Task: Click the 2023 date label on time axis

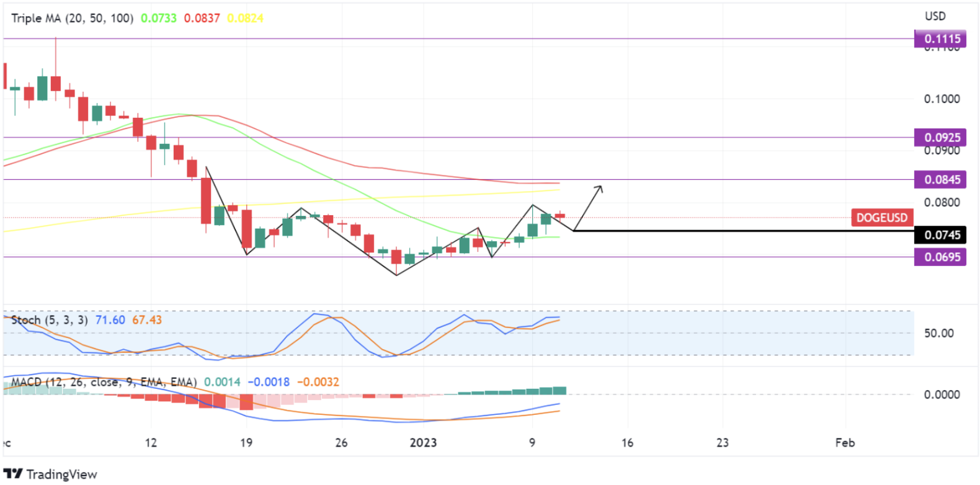Action: pos(423,443)
